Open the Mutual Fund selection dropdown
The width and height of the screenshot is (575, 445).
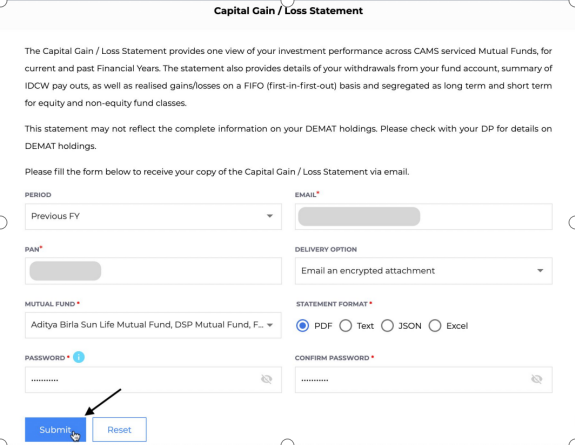[x=153, y=325]
